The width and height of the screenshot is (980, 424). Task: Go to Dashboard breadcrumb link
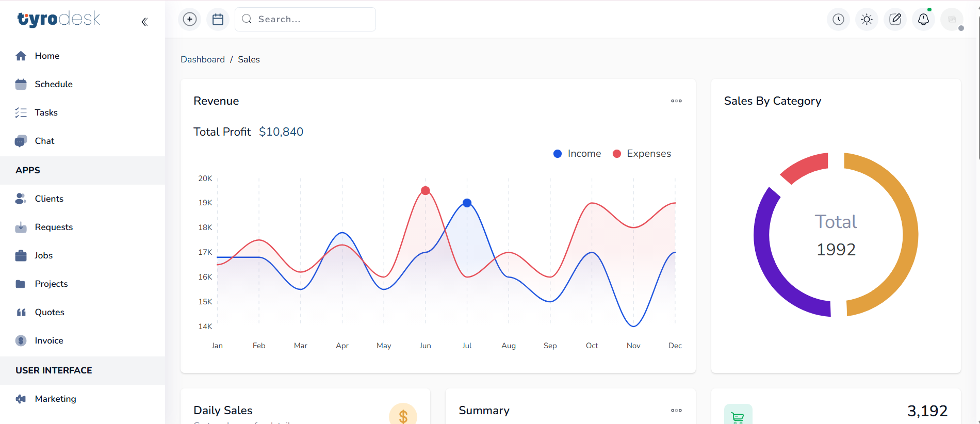[x=203, y=59]
